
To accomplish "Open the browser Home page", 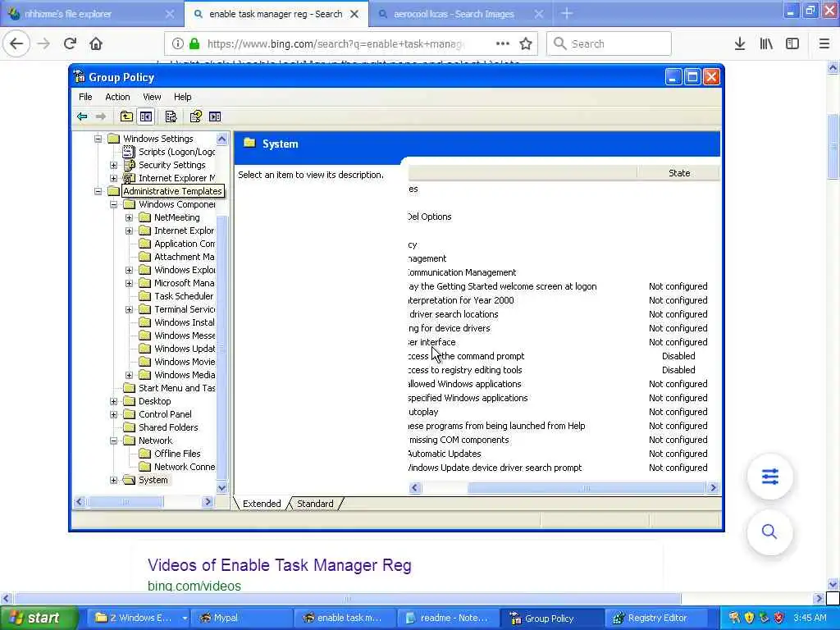I will click(96, 43).
